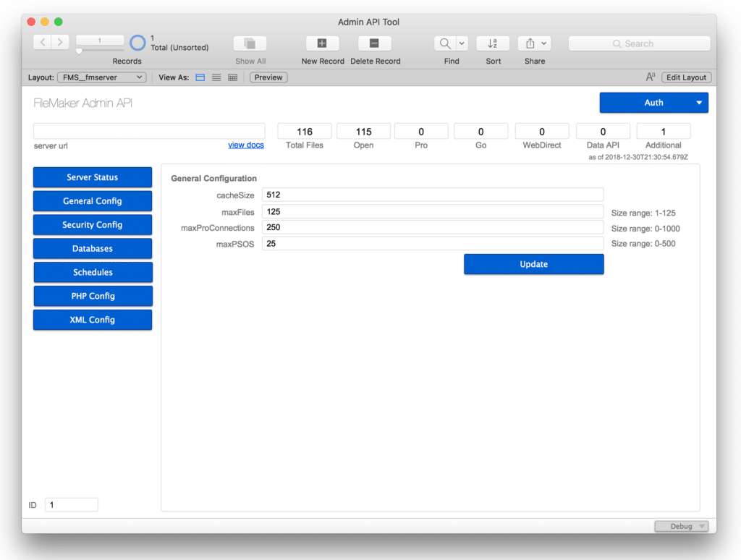Switch to Table view icon
This screenshot has width=741, height=560.
(232, 77)
